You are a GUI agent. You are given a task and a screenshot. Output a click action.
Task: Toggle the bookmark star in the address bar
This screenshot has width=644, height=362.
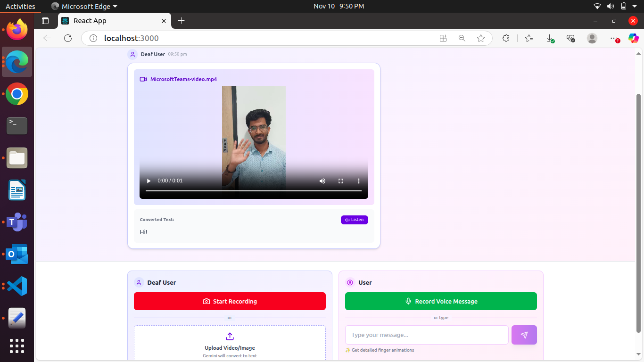point(481,38)
